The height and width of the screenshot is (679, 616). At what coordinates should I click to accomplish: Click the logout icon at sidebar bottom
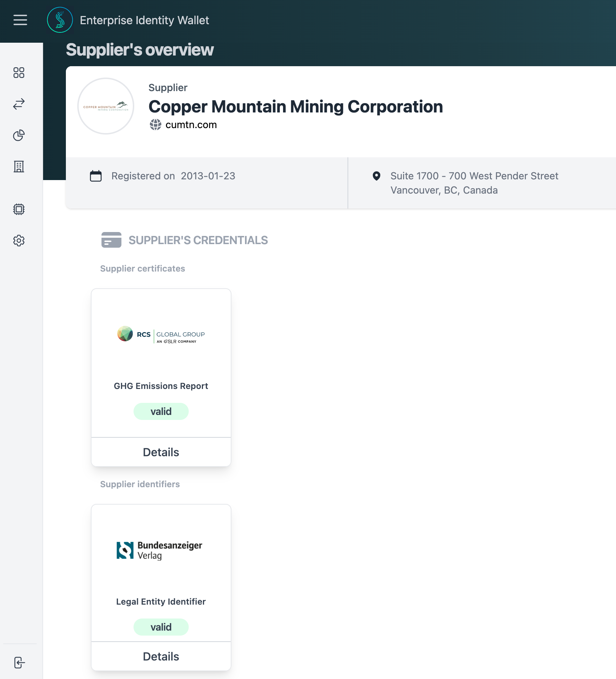pyautogui.click(x=20, y=662)
